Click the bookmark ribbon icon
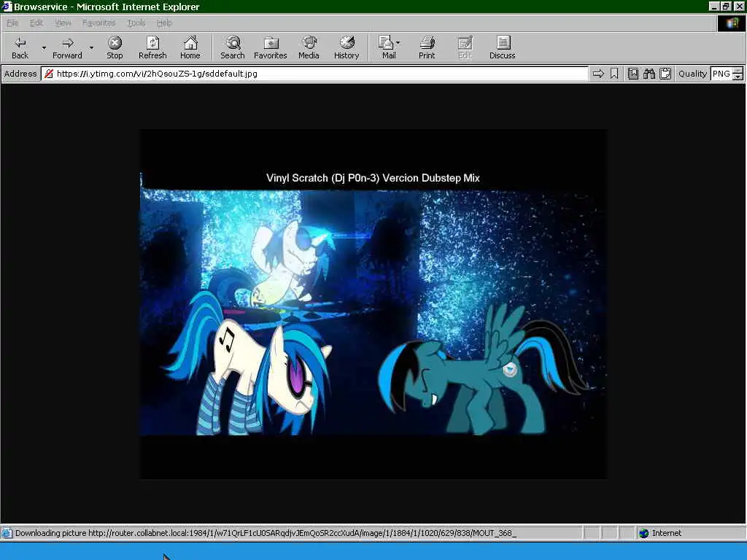The image size is (747, 560). click(x=614, y=74)
